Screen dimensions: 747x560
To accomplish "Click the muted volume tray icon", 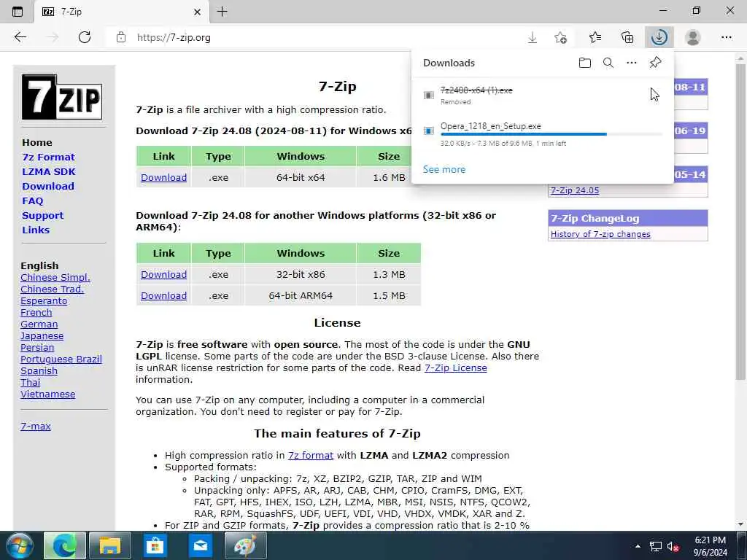I will click(x=673, y=547).
